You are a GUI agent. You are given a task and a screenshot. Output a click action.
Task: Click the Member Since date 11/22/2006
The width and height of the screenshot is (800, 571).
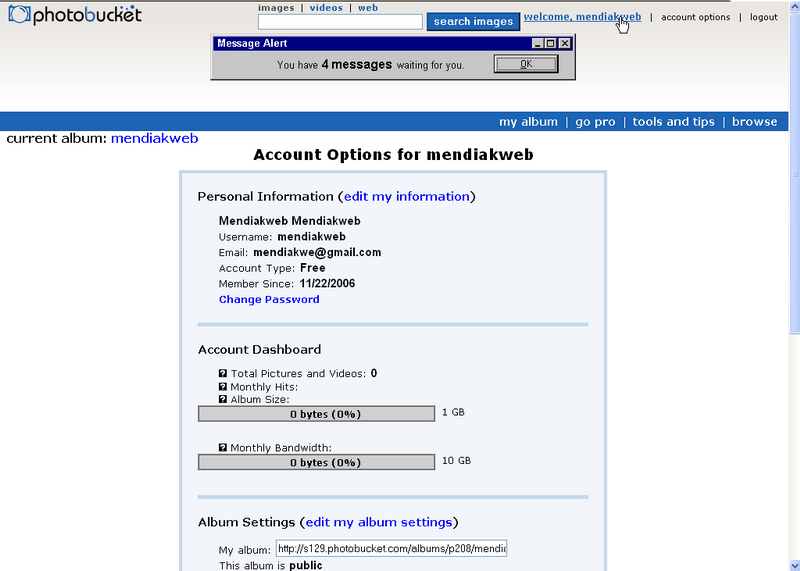[327, 284]
